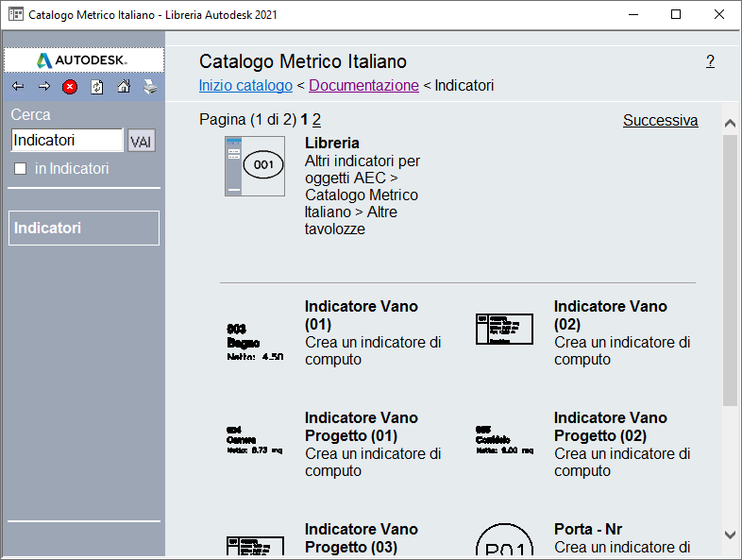Go forward with the right arrow icon

[x=44, y=87]
